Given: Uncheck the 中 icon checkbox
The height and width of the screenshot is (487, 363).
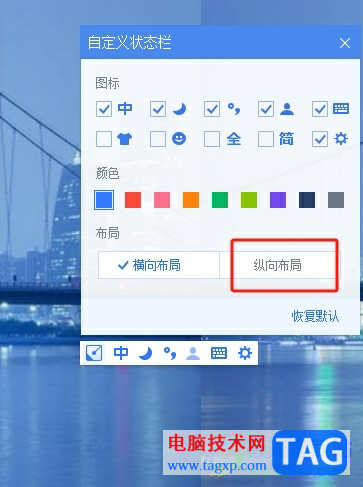Looking at the screenshot, I should click(x=104, y=109).
